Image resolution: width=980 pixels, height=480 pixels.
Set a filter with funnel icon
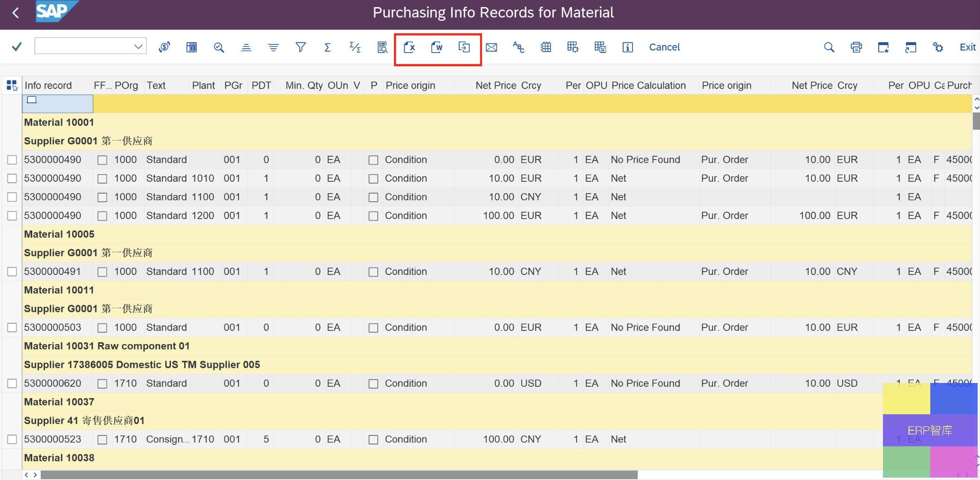(x=301, y=47)
